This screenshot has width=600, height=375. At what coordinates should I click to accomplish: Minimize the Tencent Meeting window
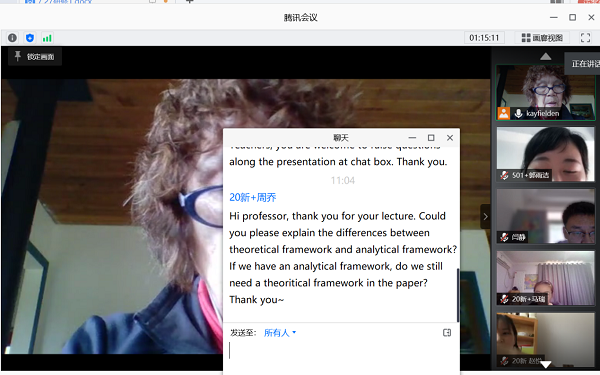(554, 17)
